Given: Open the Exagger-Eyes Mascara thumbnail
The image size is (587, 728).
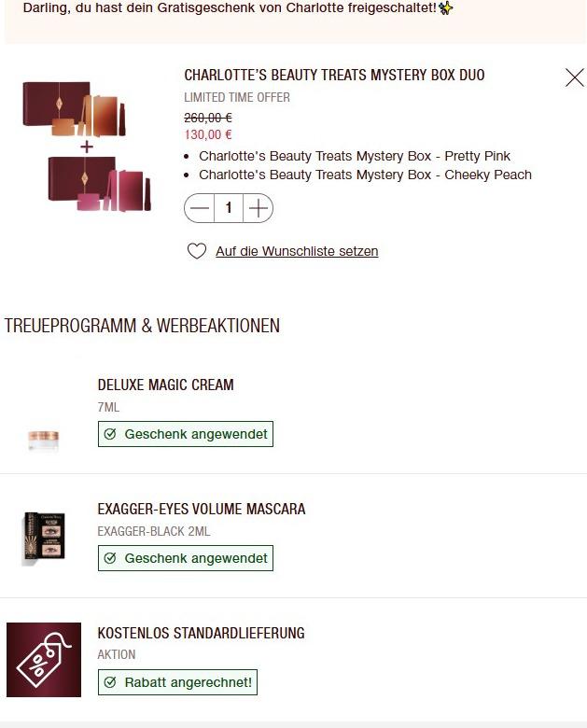Looking at the screenshot, I should click(x=43, y=538).
